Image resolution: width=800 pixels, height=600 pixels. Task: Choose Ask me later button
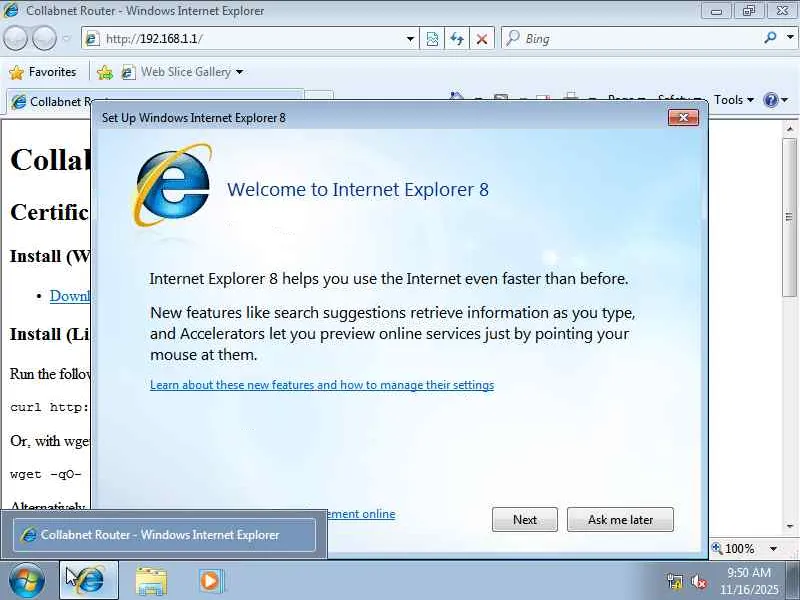pyautogui.click(x=620, y=519)
